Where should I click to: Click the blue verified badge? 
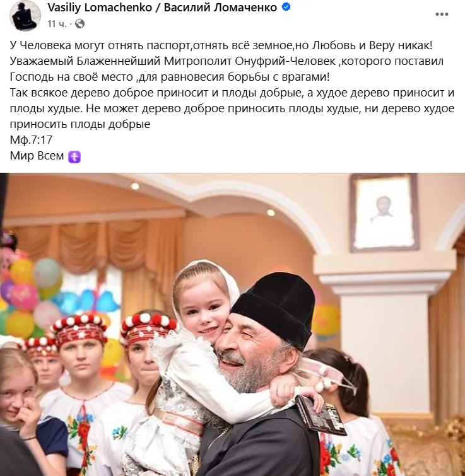coord(286,7)
